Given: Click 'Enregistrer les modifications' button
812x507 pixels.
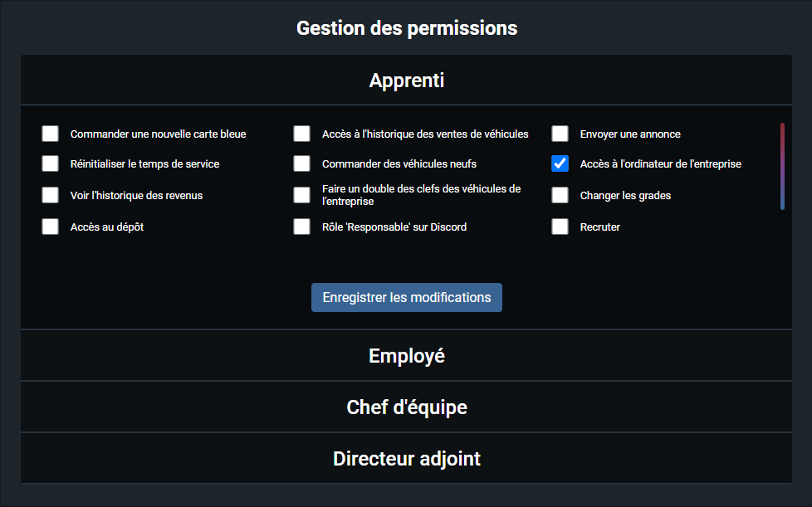Looking at the screenshot, I should pyautogui.click(x=407, y=297).
